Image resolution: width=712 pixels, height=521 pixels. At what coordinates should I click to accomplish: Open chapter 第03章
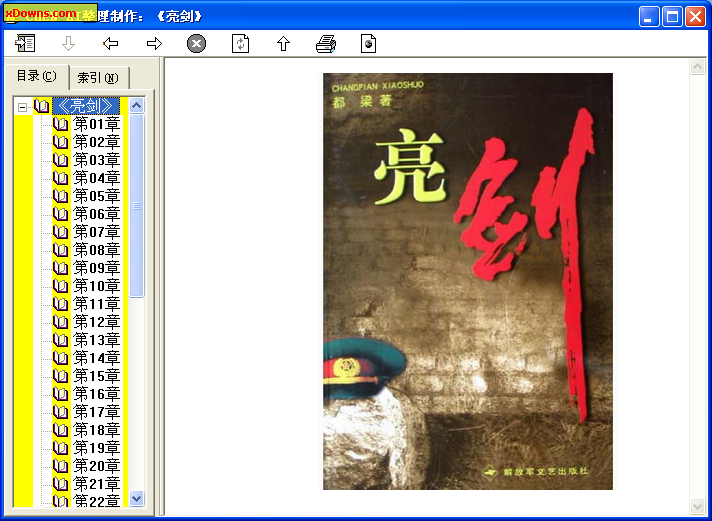tap(97, 160)
